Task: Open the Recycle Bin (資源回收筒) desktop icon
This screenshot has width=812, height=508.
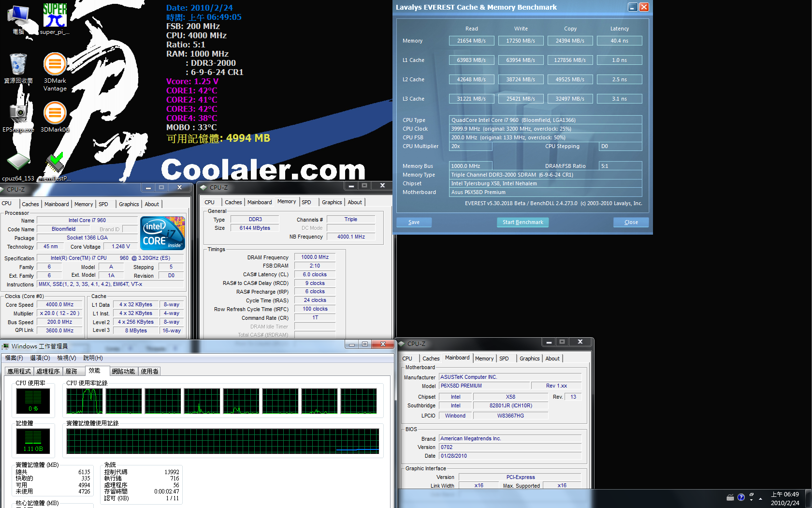Action: pos(18,68)
